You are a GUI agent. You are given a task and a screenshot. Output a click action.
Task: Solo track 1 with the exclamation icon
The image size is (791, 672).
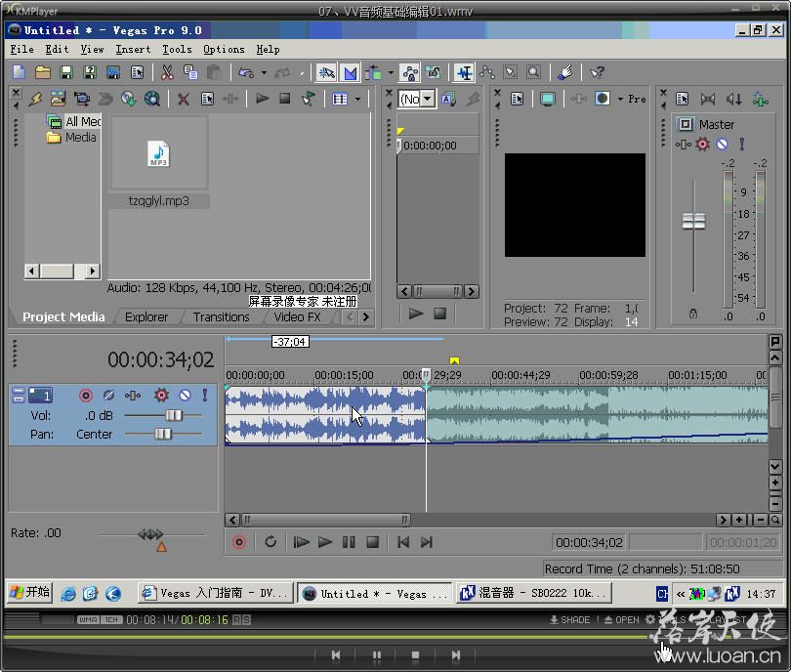[205, 395]
